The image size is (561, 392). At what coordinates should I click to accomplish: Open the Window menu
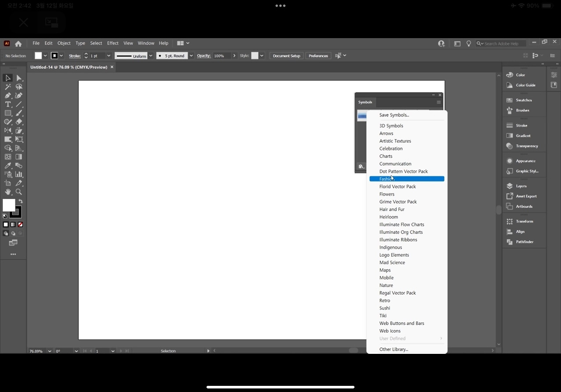click(146, 43)
